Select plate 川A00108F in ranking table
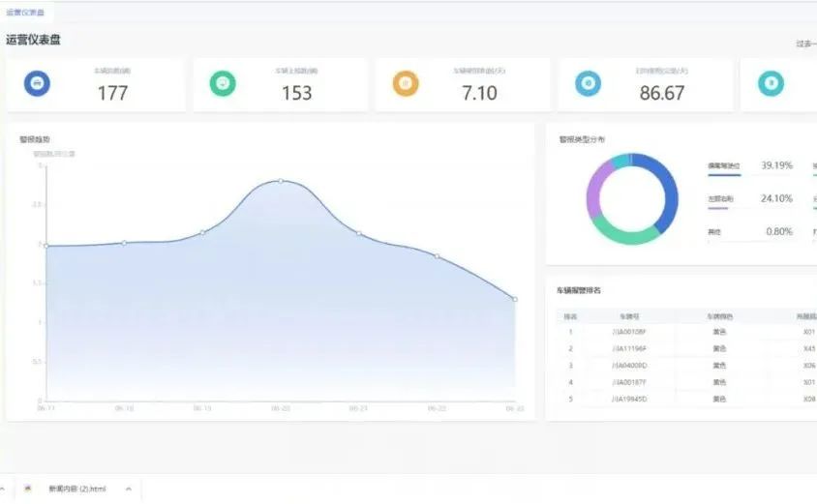 (x=629, y=332)
